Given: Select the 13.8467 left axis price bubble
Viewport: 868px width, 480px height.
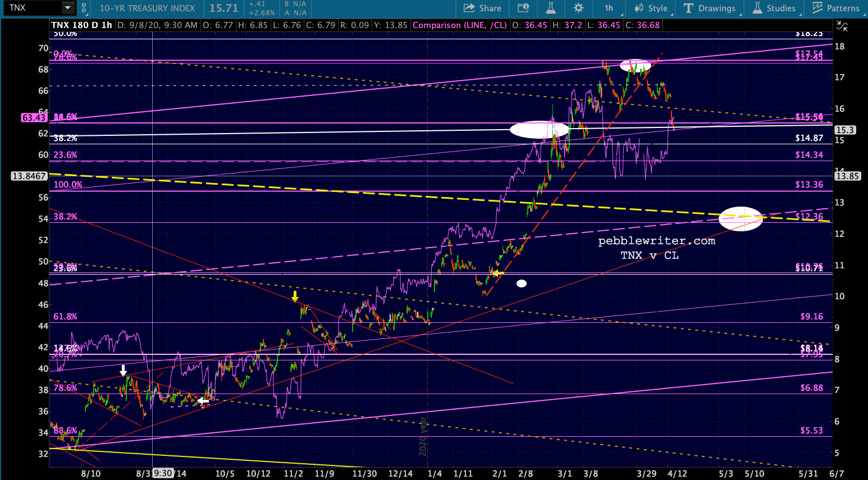Looking at the screenshot, I should (x=29, y=176).
